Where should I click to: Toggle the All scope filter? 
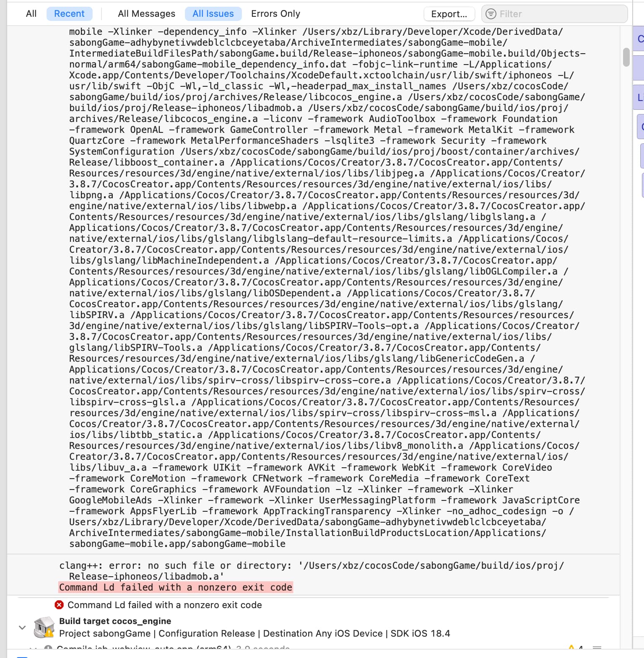(x=31, y=14)
